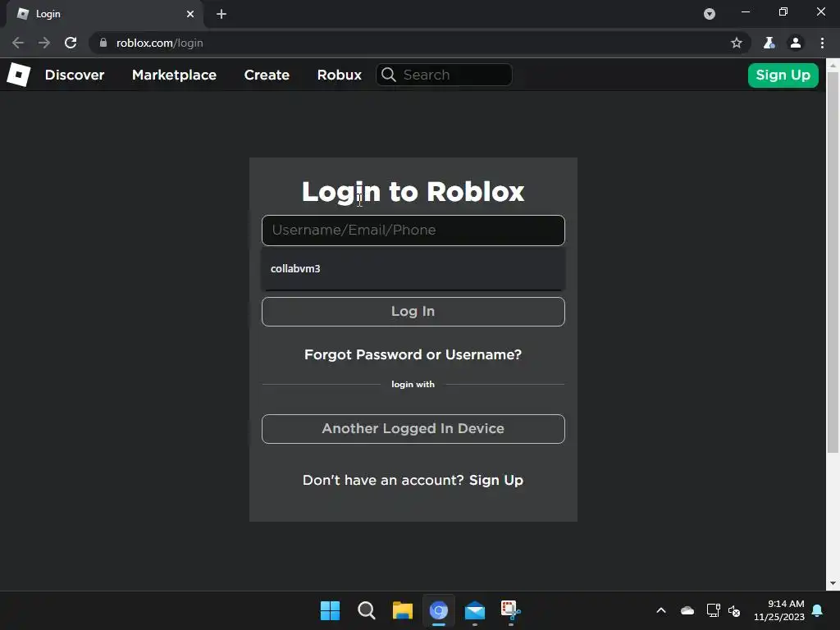Open tab search dropdown arrow

(710, 14)
